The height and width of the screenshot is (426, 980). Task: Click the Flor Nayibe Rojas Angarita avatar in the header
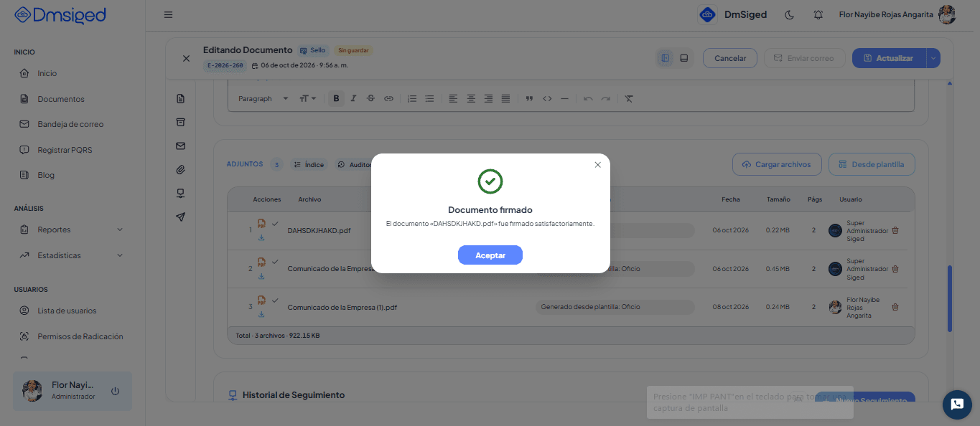tap(947, 14)
